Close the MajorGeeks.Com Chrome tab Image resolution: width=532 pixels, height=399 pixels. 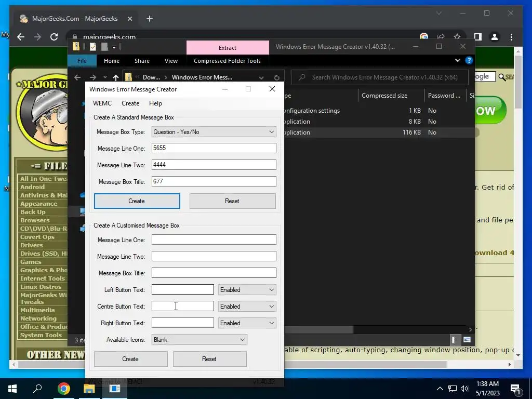129,19
